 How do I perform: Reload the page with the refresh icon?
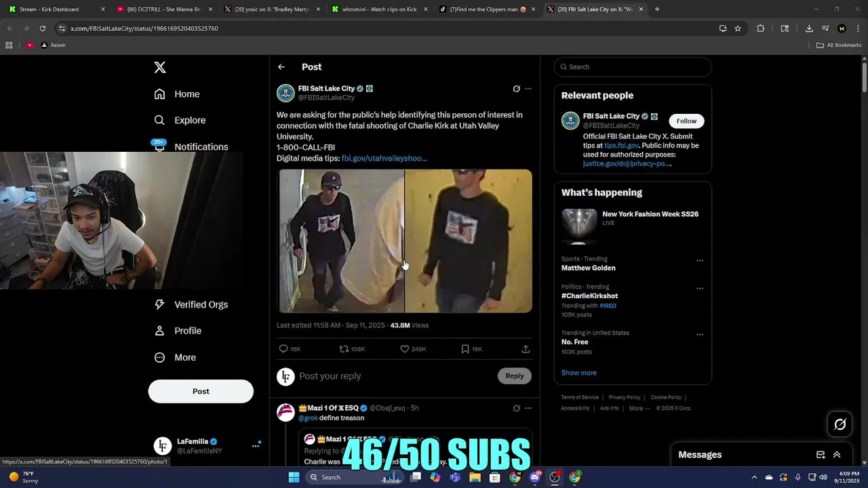tap(42, 28)
